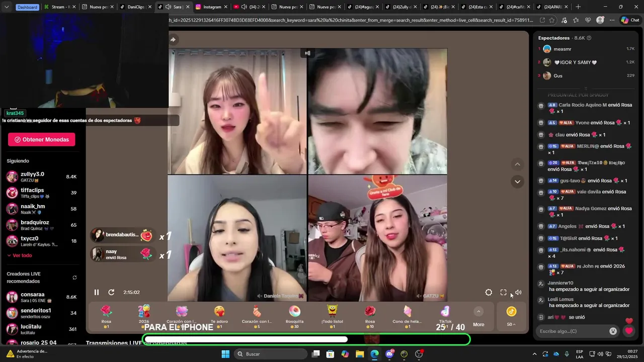Click the browser address bar URL

[x=351, y=20]
